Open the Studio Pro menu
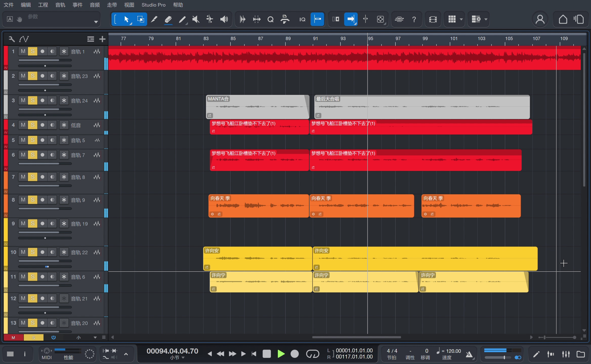The image size is (591, 364). (154, 5)
